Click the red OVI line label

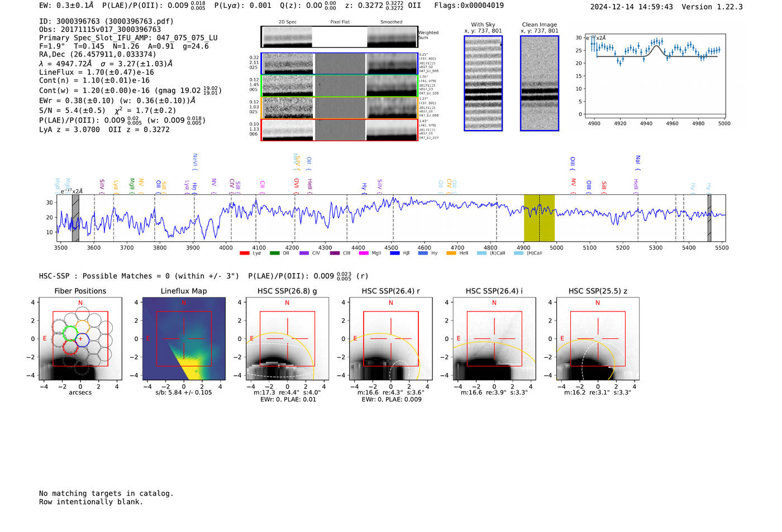click(x=297, y=186)
